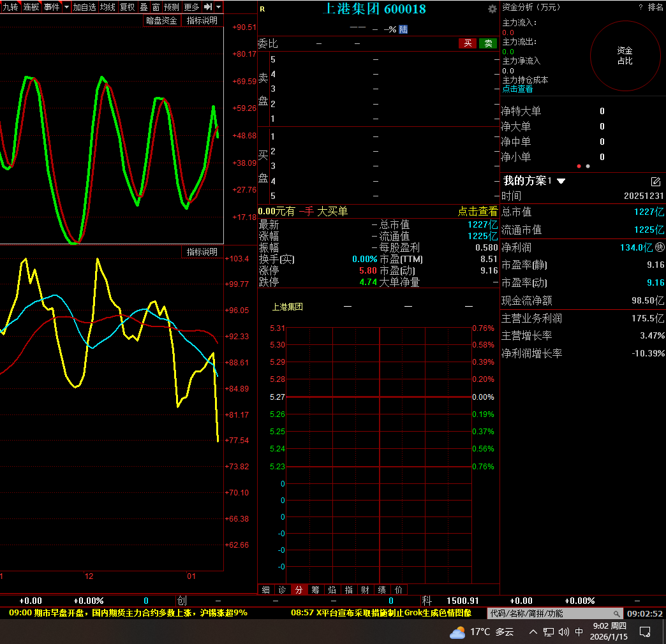Toggle the 九转 indicator
Viewport: 666px width, 644px height.
point(10,7)
